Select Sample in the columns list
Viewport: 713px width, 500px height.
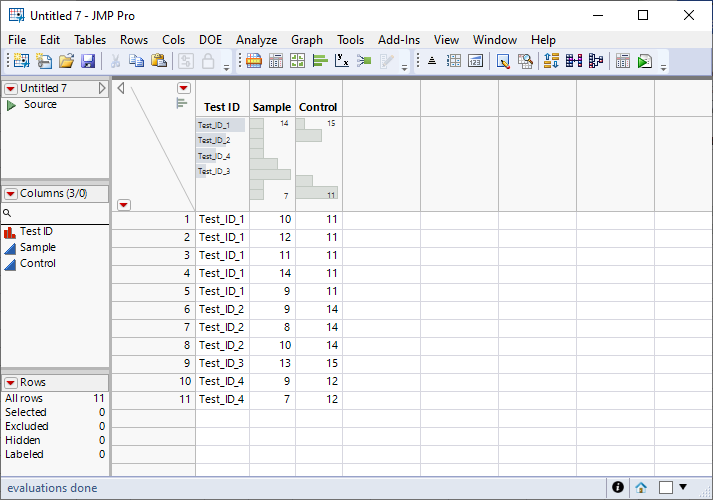(x=38, y=247)
